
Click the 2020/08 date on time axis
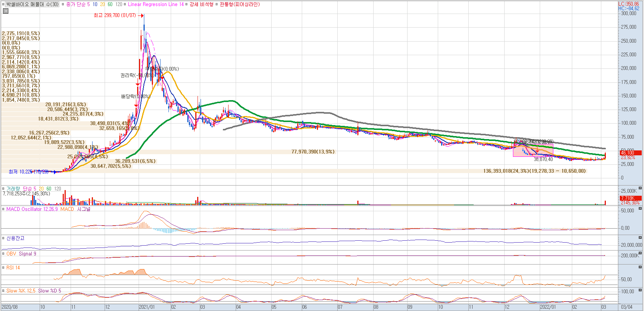tap(10, 307)
